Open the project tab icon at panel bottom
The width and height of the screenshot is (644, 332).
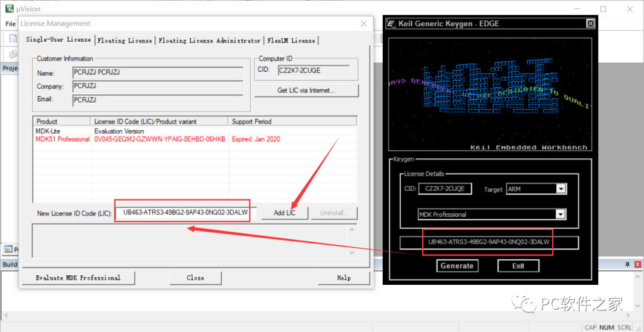pyautogui.click(x=8, y=250)
